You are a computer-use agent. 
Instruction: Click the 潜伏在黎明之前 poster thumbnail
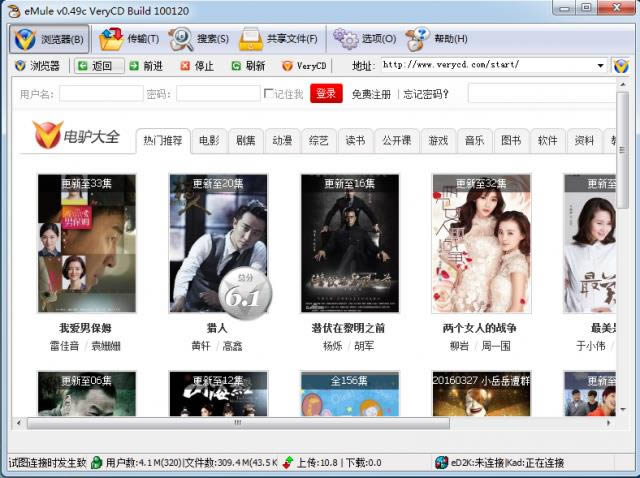pyautogui.click(x=350, y=244)
